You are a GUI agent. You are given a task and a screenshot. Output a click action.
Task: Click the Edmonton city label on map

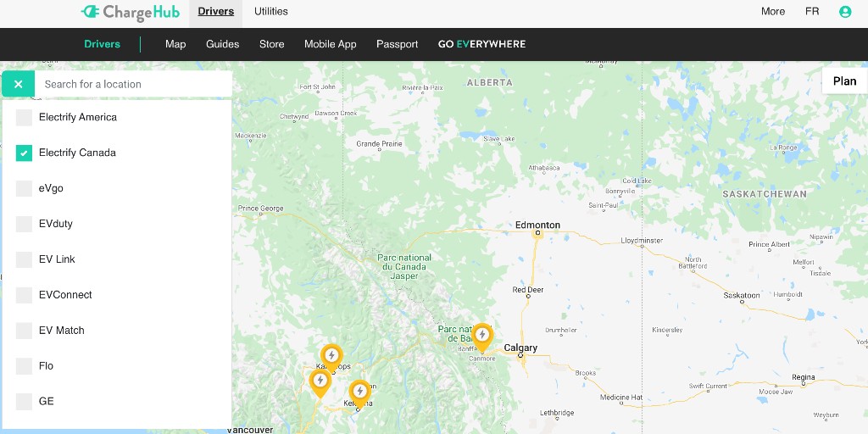(x=537, y=225)
